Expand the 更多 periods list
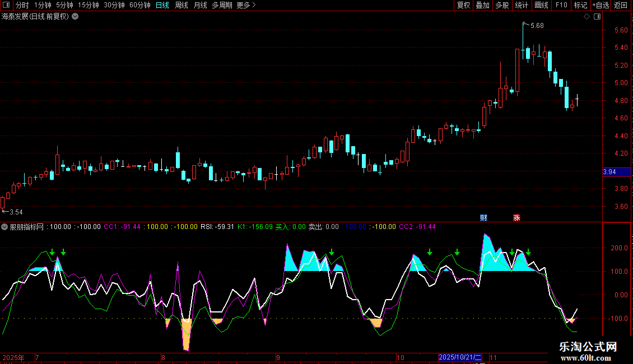 246,5
